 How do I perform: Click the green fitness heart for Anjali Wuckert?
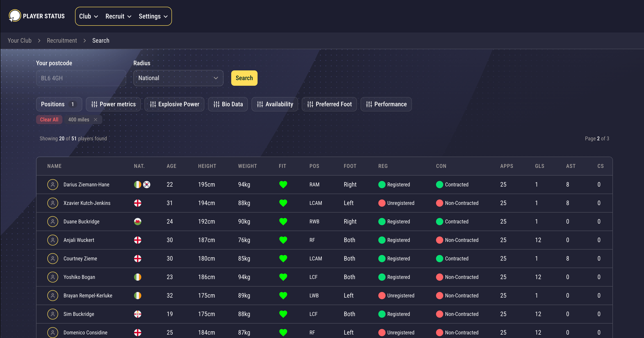283,240
